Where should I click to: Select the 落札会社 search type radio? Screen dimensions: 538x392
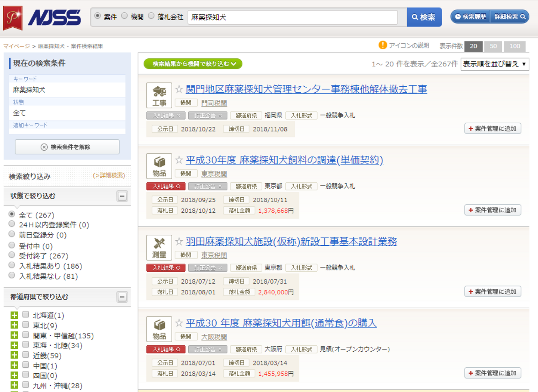tap(151, 16)
